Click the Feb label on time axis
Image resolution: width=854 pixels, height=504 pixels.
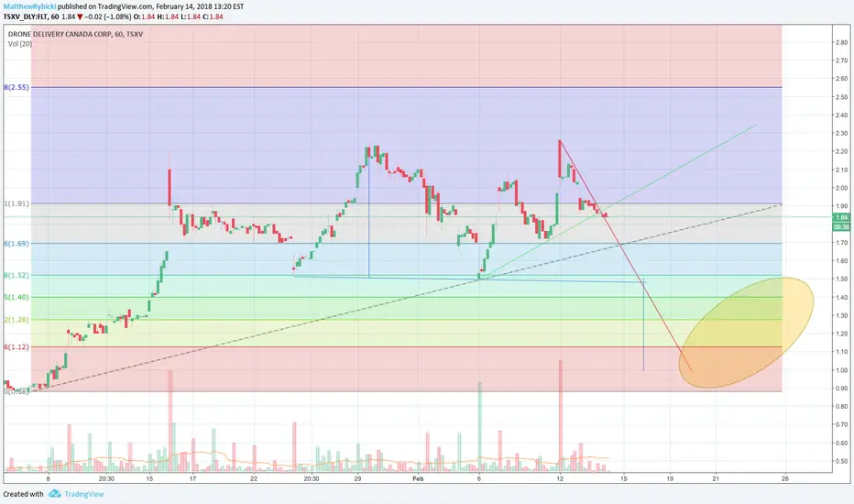coord(418,479)
